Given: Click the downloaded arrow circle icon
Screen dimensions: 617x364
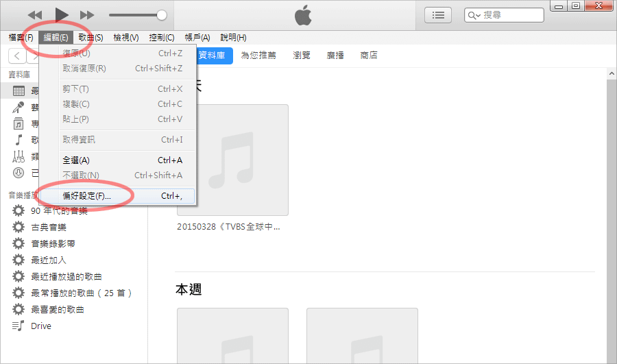Looking at the screenshot, I should click(x=19, y=173).
